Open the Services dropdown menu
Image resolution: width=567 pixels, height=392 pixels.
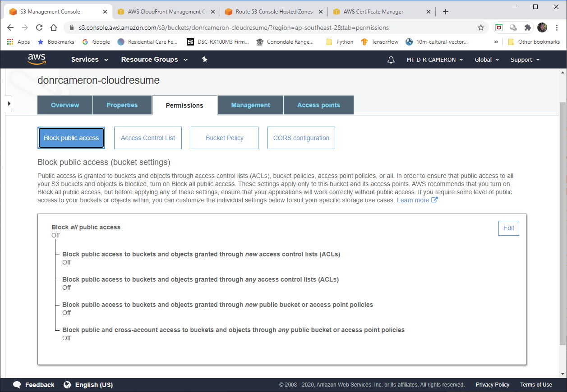90,59
